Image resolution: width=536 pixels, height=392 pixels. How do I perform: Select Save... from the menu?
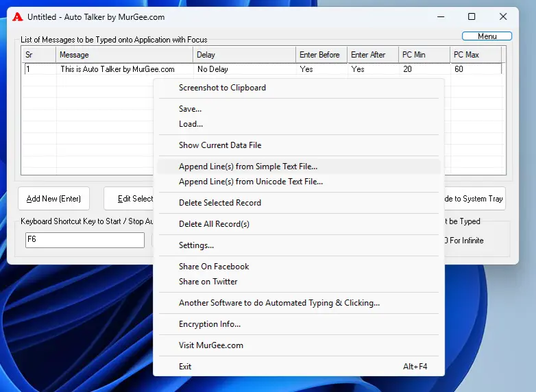[299, 109]
